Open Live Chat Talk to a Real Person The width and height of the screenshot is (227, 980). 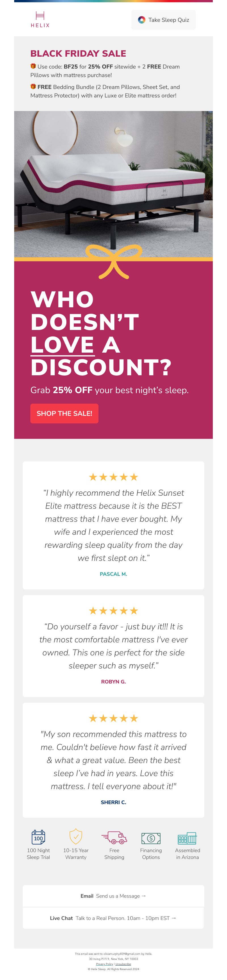tap(113, 918)
